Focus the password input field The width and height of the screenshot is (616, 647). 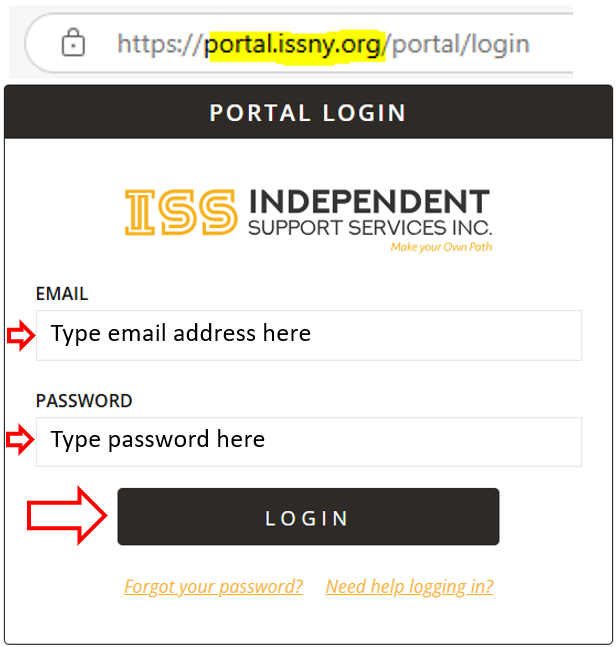click(x=309, y=442)
